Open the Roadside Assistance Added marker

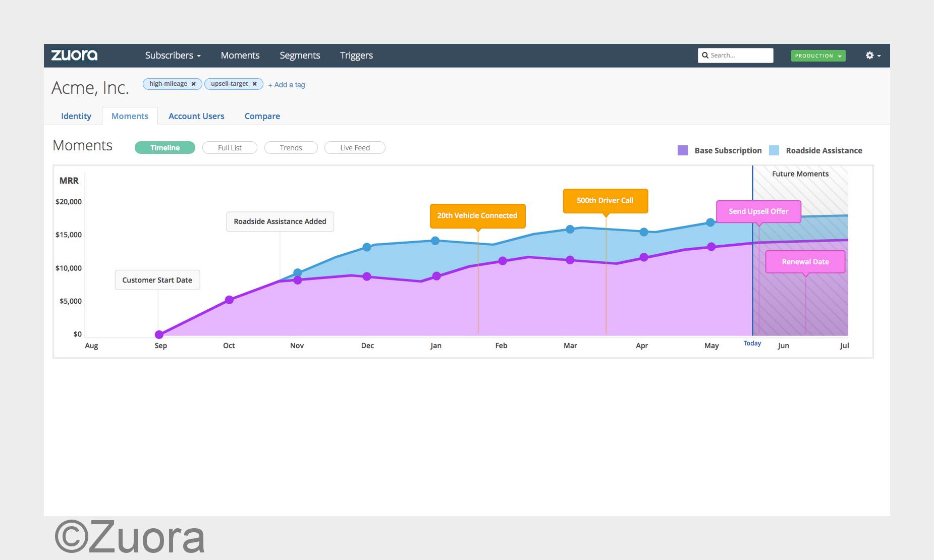(x=280, y=221)
